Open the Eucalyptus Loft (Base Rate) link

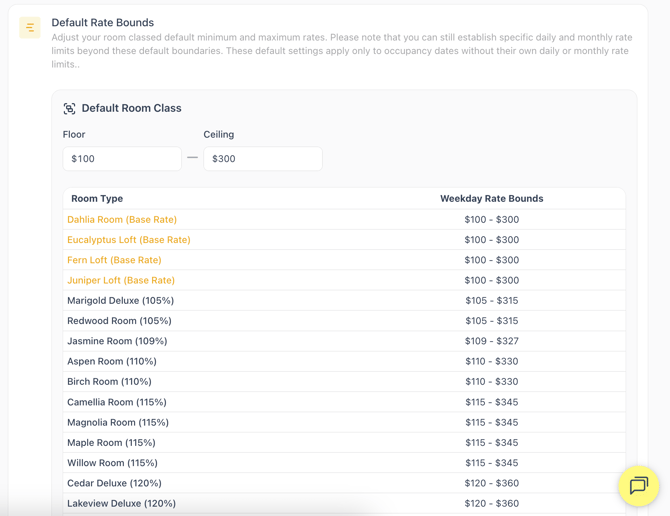[x=128, y=240]
